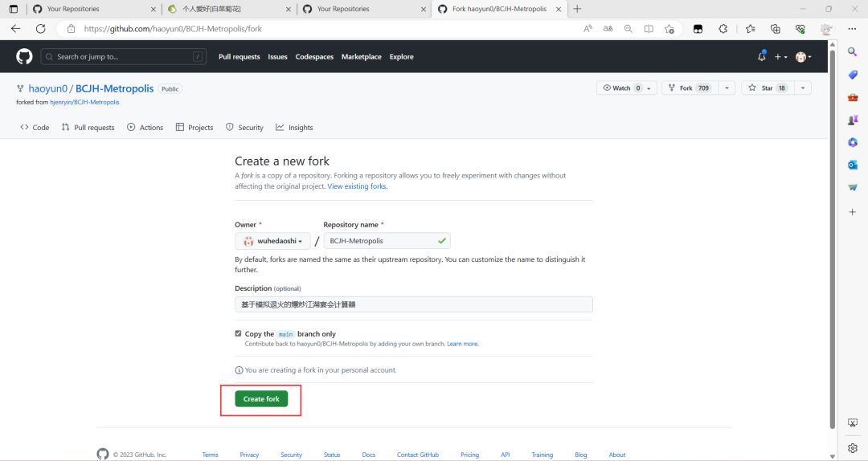Expand the Watch dropdown arrow
Viewport: 868px width, 461px height.
(649, 88)
